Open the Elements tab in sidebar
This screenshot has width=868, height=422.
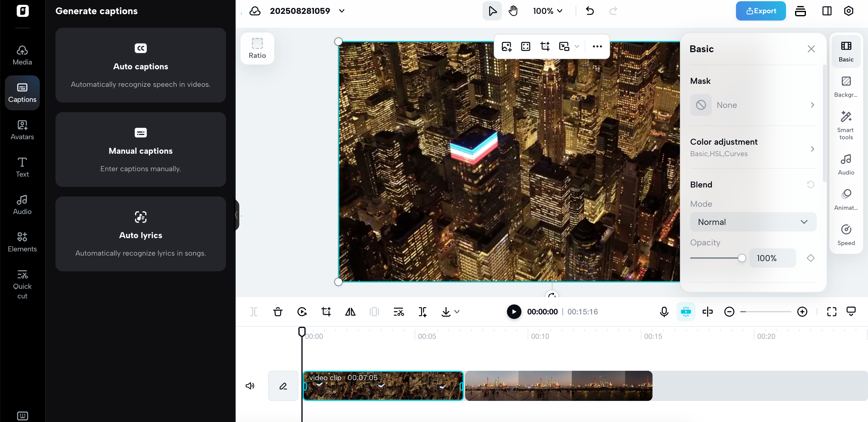pos(22,242)
